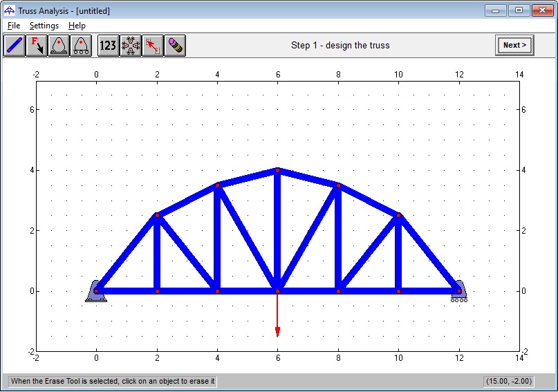558x392 pixels.
Task: Open the Help menu
Action: click(77, 26)
